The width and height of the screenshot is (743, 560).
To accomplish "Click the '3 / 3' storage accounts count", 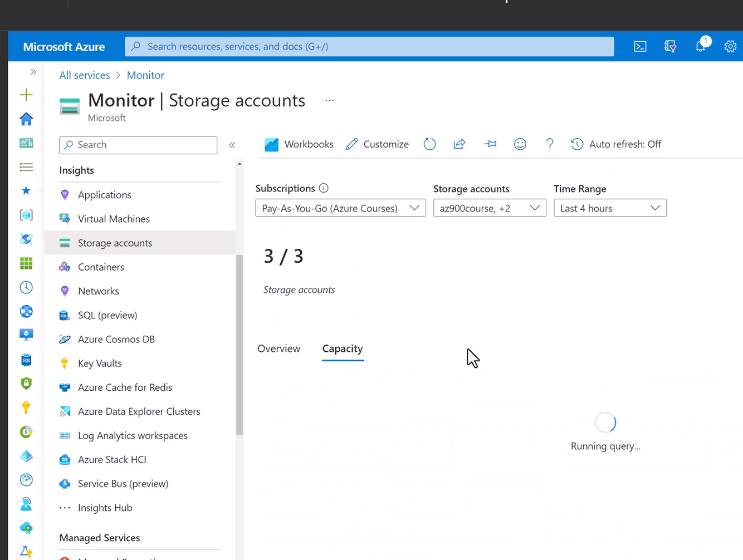I will [283, 256].
